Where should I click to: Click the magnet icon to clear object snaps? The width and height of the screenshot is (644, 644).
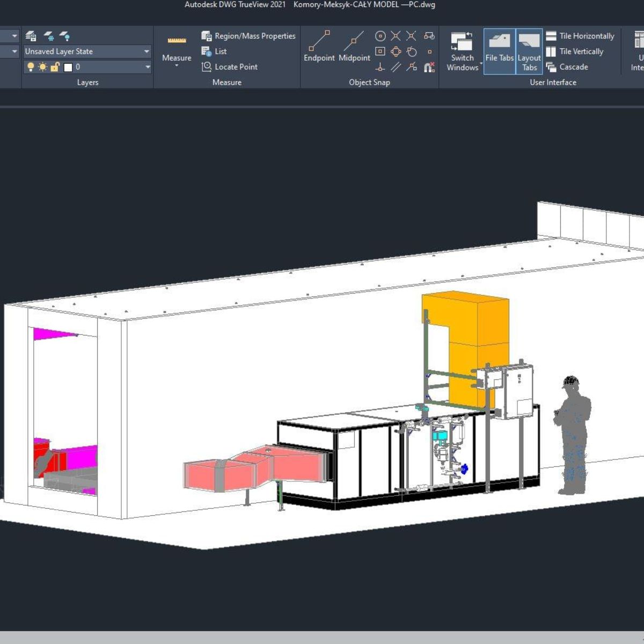[429, 67]
